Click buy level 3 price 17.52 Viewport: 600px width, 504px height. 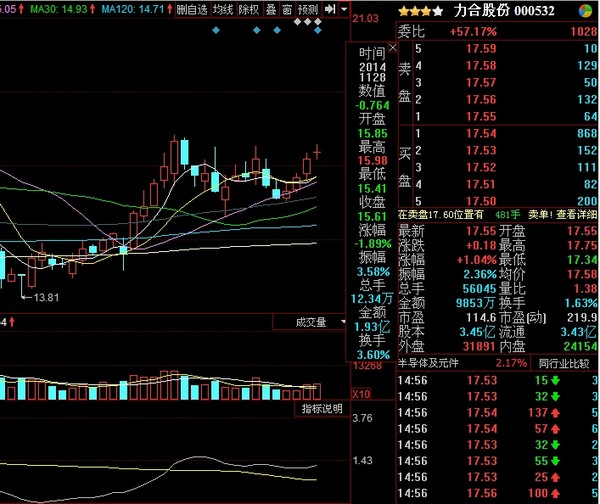point(481,167)
